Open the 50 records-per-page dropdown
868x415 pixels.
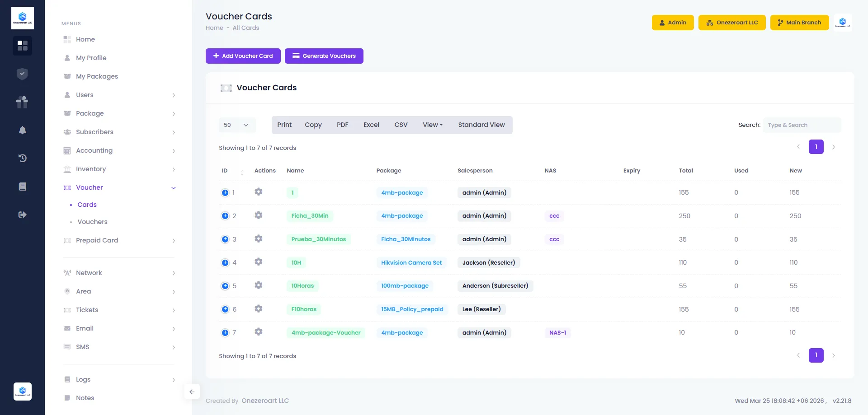(x=237, y=125)
